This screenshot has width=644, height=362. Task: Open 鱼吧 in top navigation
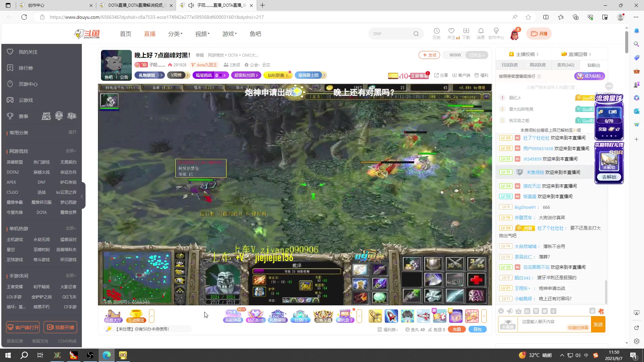click(x=255, y=34)
